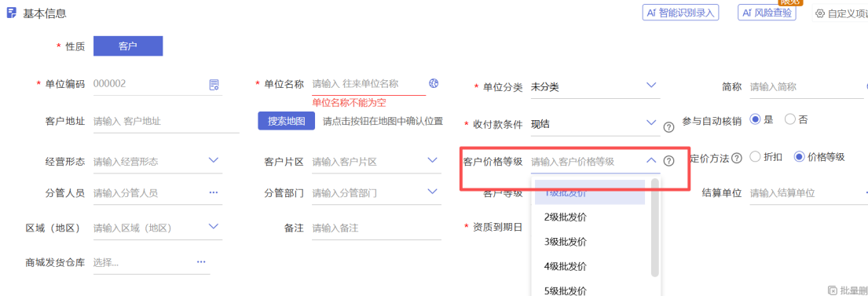Select 2级批发价 from the list
This screenshot has width=868, height=296.
pos(590,217)
